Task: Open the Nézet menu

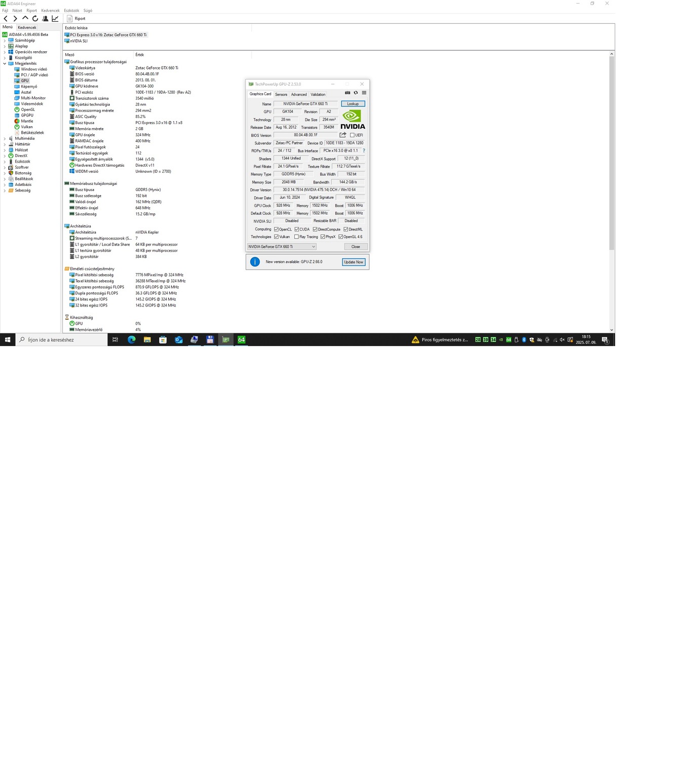Action: click(x=17, y=10)
